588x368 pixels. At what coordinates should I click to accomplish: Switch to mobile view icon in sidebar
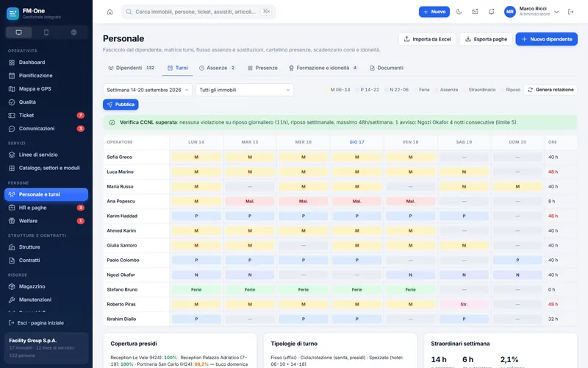coord(46,32)
